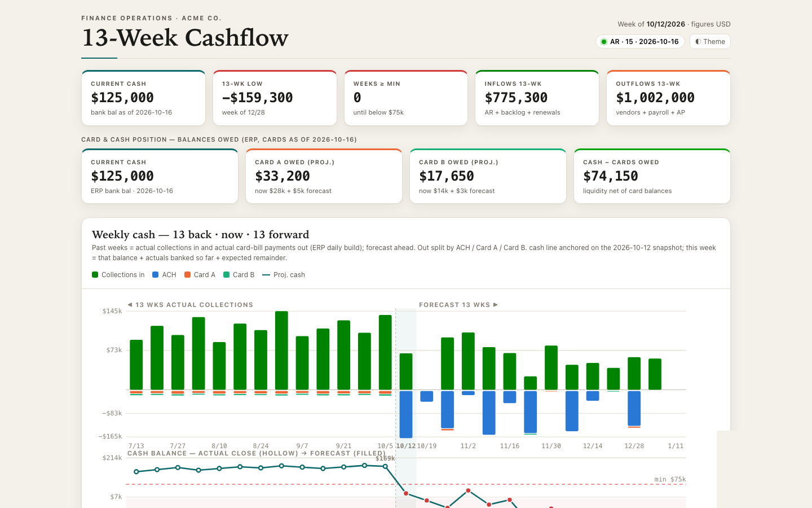This screenshot has height=508, width=812.
Task: Click the '13 WKS ACTUAL COLLECTIONS' label
Action: 190,305
